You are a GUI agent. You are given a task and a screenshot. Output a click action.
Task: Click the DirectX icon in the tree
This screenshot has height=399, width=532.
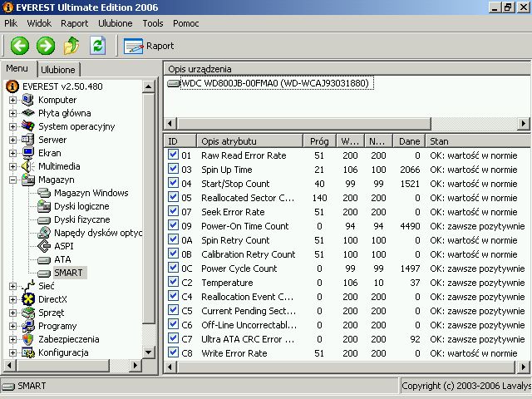pyautogui.click(x=29, y=299)
